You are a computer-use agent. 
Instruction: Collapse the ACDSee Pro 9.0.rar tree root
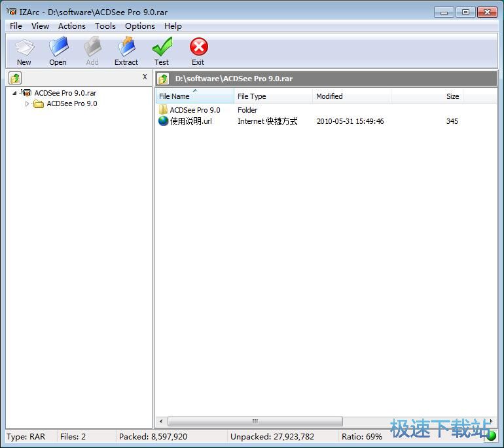click(15, 93)
